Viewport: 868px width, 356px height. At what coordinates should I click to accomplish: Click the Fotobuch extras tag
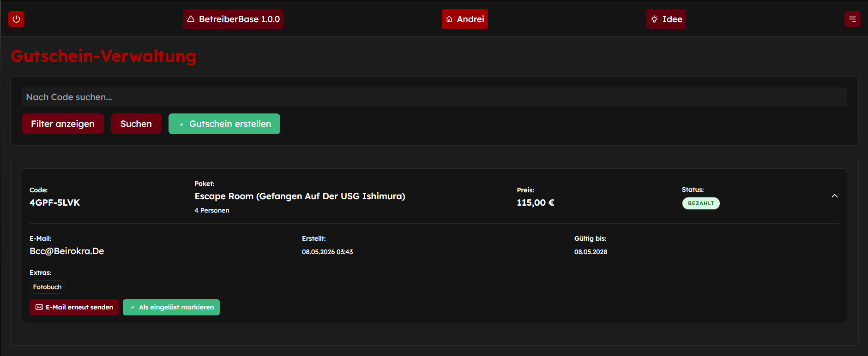click(47, 287)
